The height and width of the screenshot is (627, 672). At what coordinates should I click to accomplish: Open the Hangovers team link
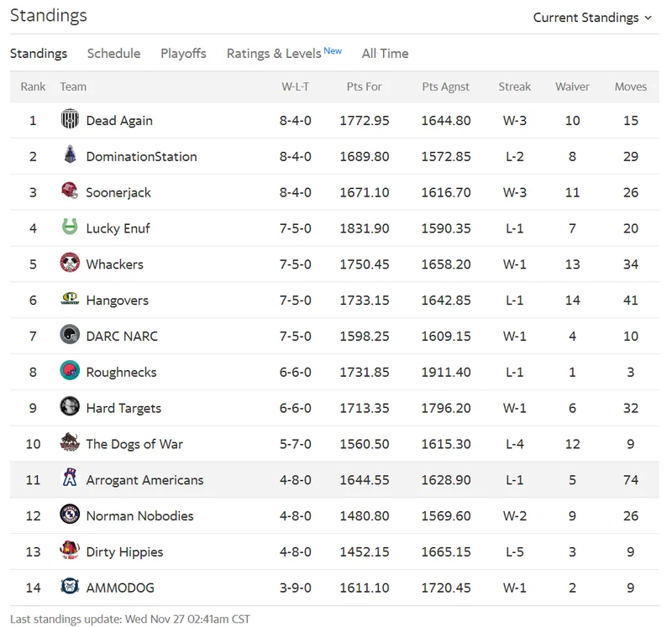pos(118,300)
